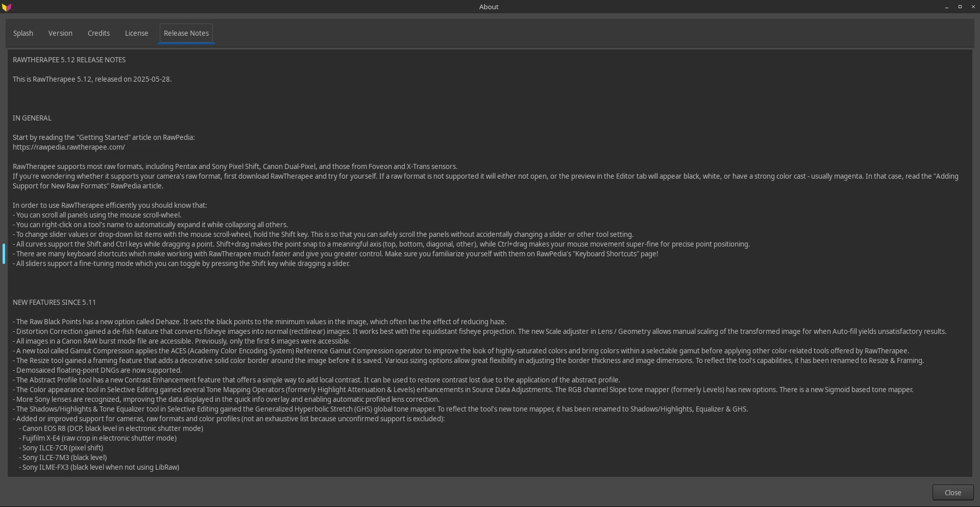This screenshot has height=507, width=980.
Task: Click the Close button
Action: click(x=952, y=493)
